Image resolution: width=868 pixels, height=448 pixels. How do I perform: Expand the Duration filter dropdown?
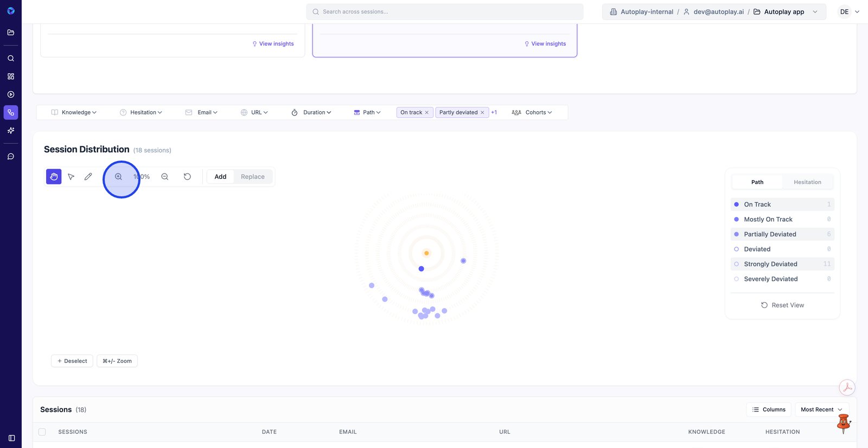[x=311, y=113]
